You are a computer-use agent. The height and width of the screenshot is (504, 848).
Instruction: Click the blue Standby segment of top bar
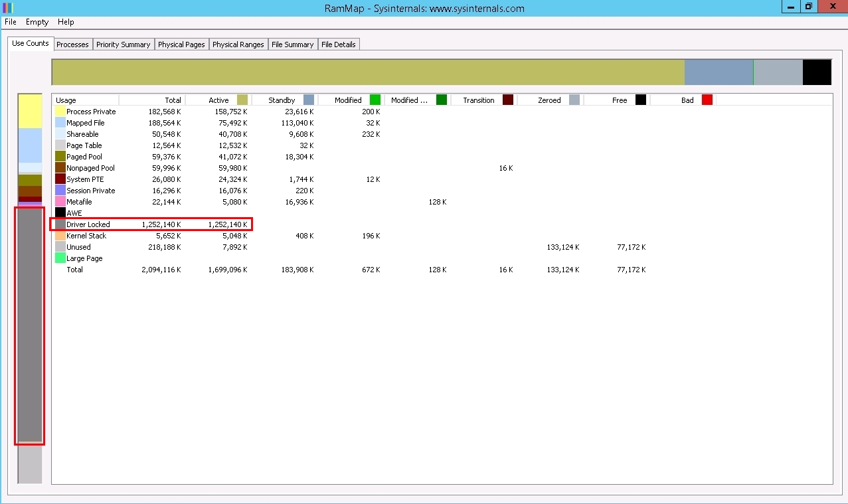pos(719,72)
